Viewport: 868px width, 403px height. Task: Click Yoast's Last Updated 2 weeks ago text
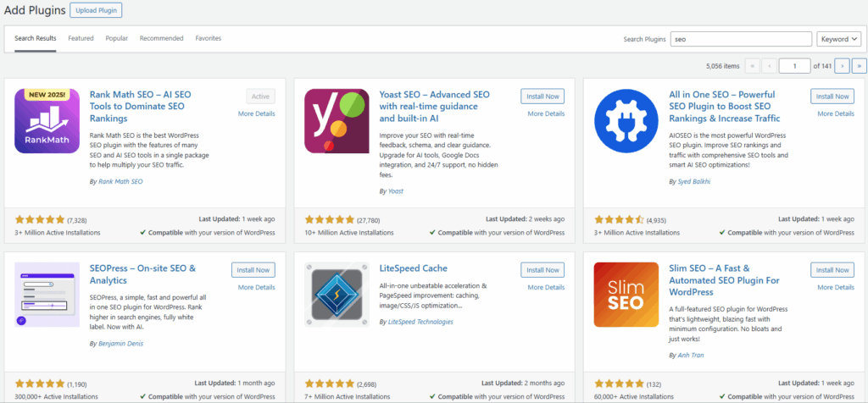coord(526,219)
